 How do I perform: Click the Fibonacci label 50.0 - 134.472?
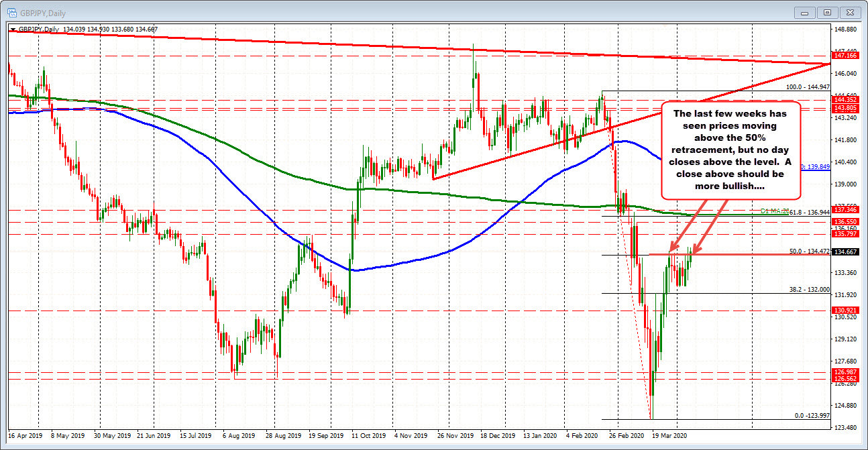point(811,251)
